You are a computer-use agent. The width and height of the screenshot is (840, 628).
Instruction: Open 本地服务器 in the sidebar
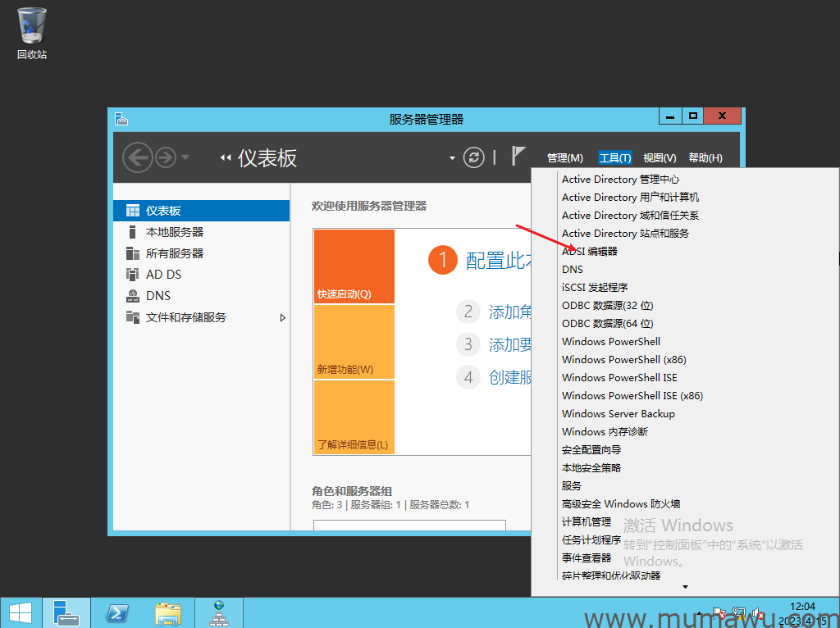(x=175, y=232)
